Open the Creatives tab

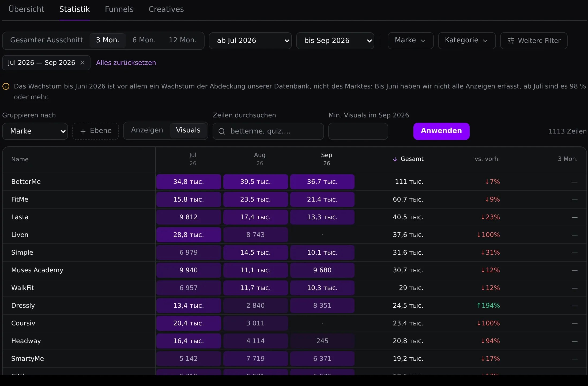pos(166,9)
